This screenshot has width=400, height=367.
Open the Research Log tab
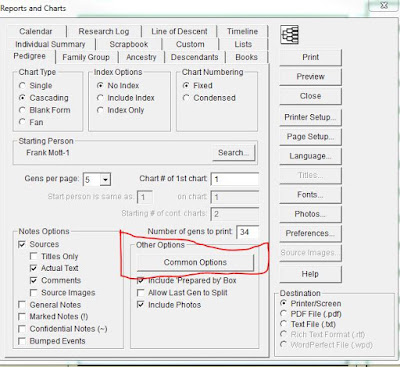104,31
